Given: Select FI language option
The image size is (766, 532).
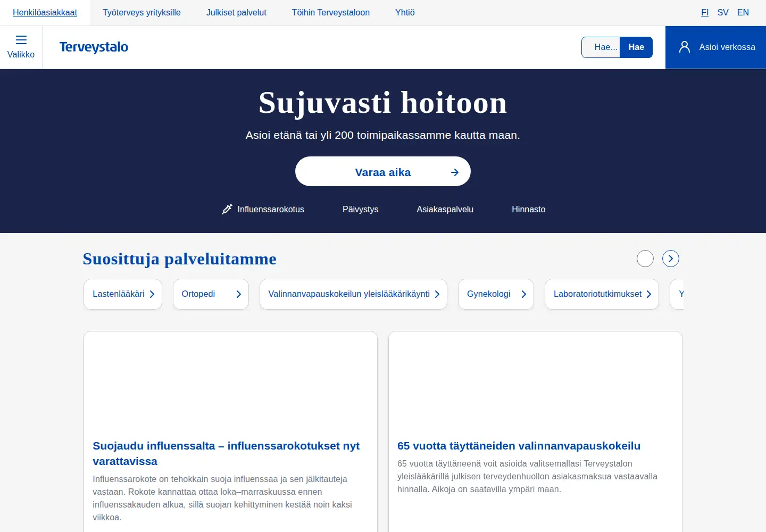Looking at the screenshot, I should [705, 13].
